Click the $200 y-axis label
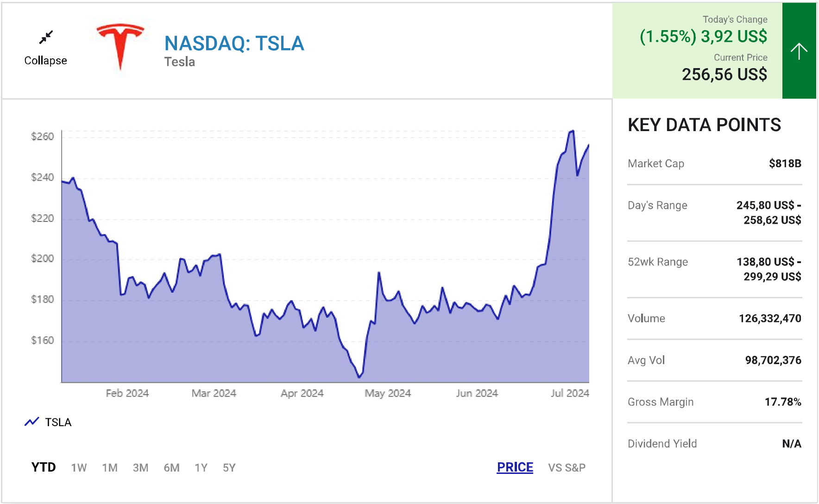 tap(42, 258)
